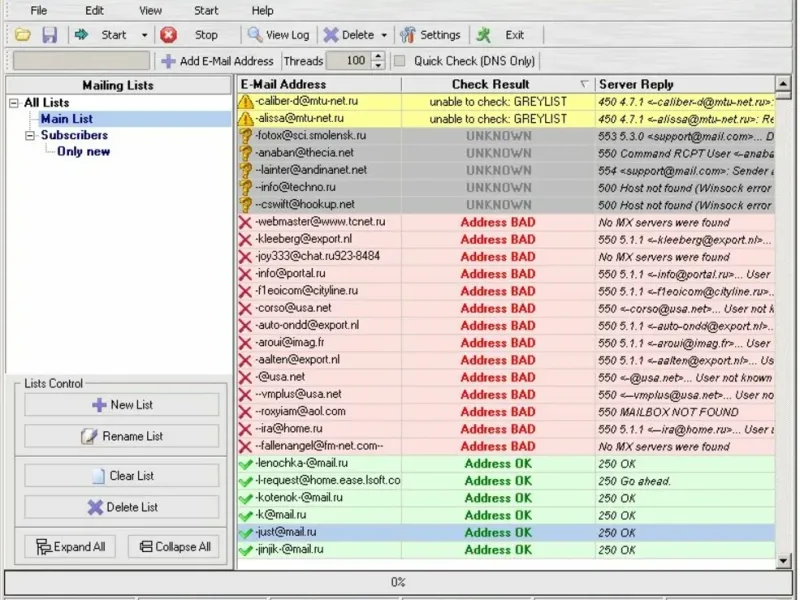Image resolution: width=800 pixels, height=600 pixels.
Task: Sort by E-Mail Address column header
Action: tap(319, 84)
